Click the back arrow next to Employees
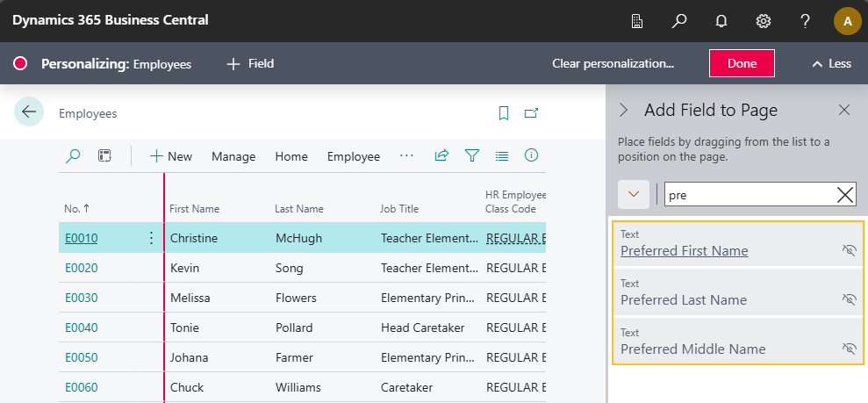The image size is (868, 403). [29, 112]
